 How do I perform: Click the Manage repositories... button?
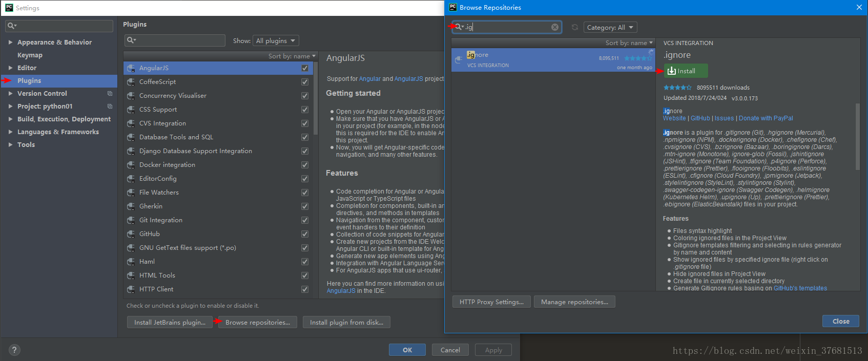click(x=574, y=302)
